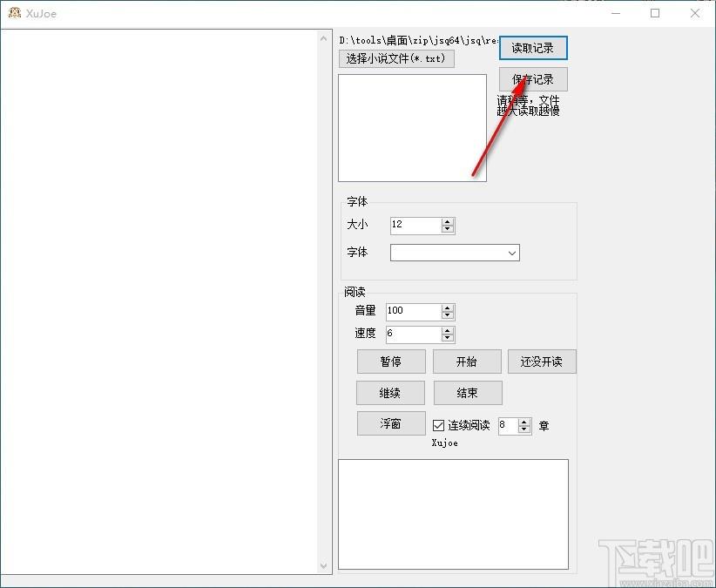The height and width of the screenshot is (588, 716).
Task: Stop reading with the 结束 button
Action: (x=468, y=393)
